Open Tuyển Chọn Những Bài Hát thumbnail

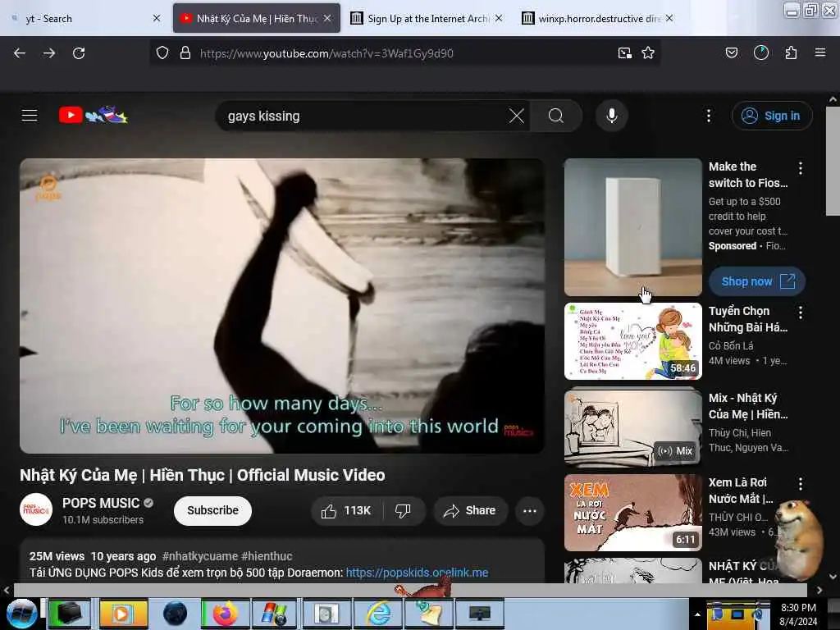632,341
